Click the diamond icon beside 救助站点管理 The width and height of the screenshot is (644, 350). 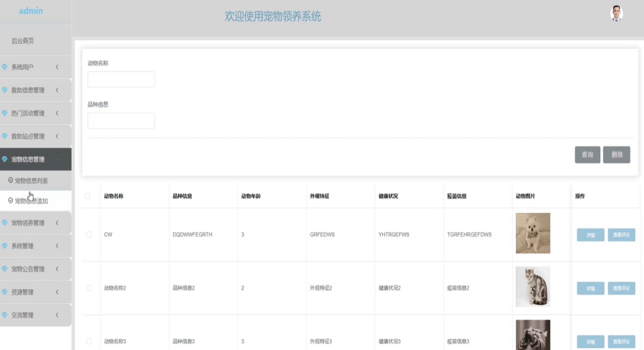[x=5, y=136]
